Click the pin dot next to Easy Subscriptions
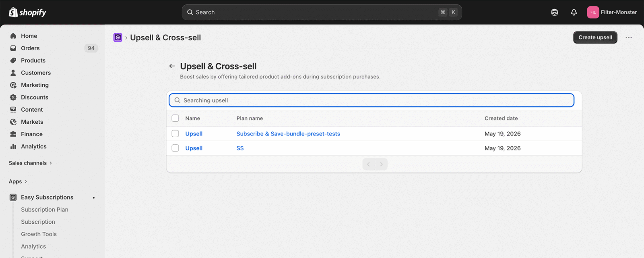This screenshot has height=258, width=644. [94, 198]
